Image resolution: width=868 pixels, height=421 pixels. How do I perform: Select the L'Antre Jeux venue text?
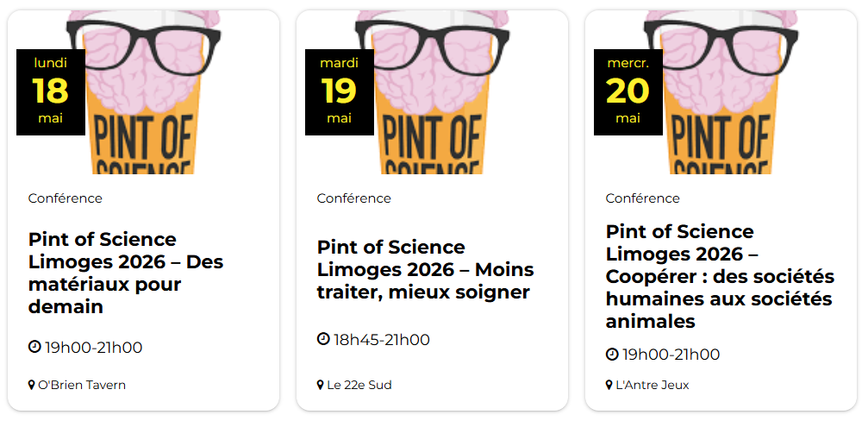(652, 385)
